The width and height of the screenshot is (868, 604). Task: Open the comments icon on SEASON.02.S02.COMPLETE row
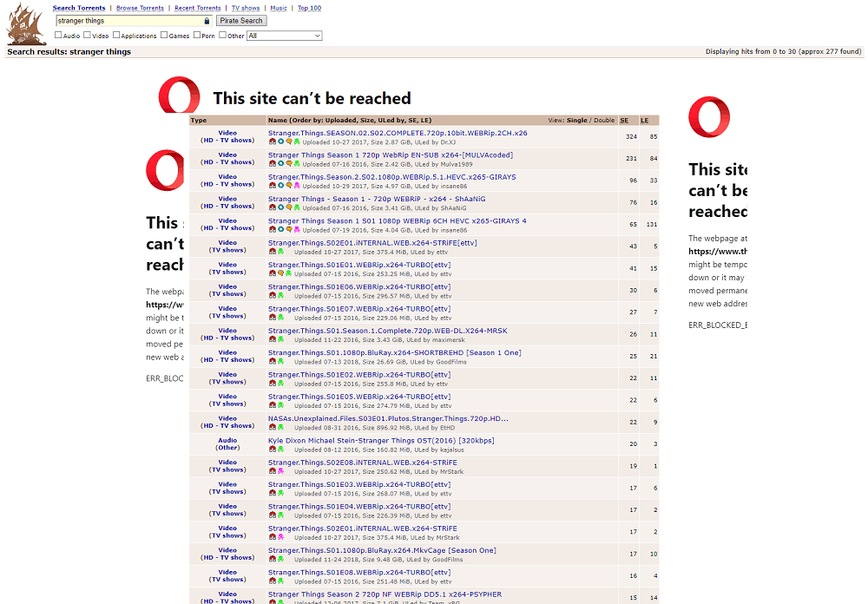(x=289, y=141)
